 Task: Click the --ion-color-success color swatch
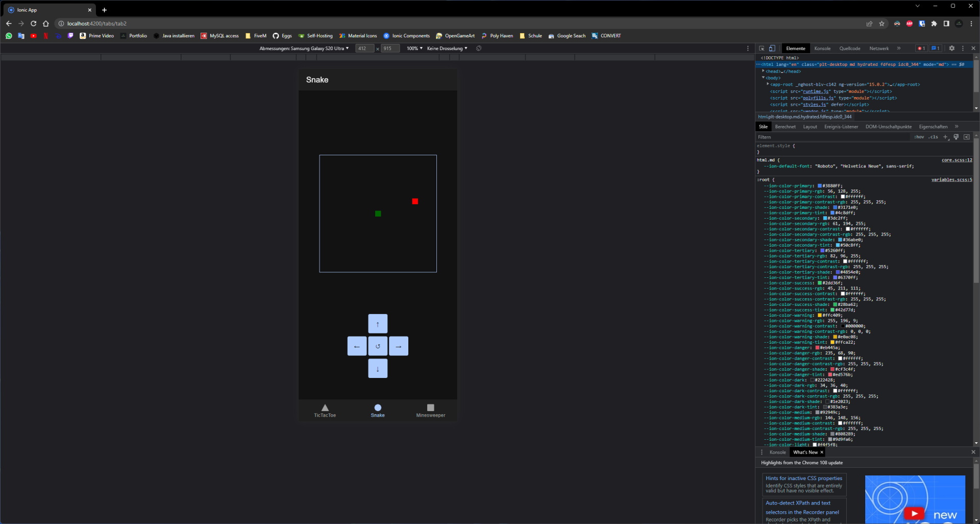[x=820, y=283]
